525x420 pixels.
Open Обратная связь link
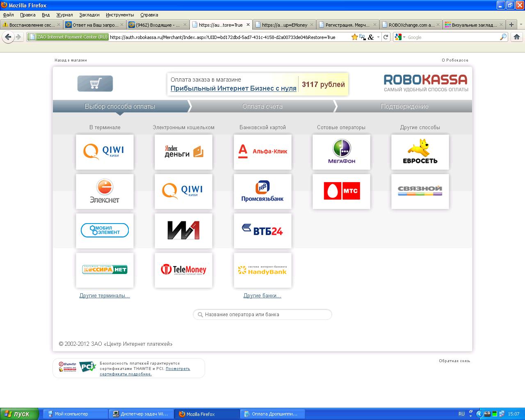click(x=454, y=361)
